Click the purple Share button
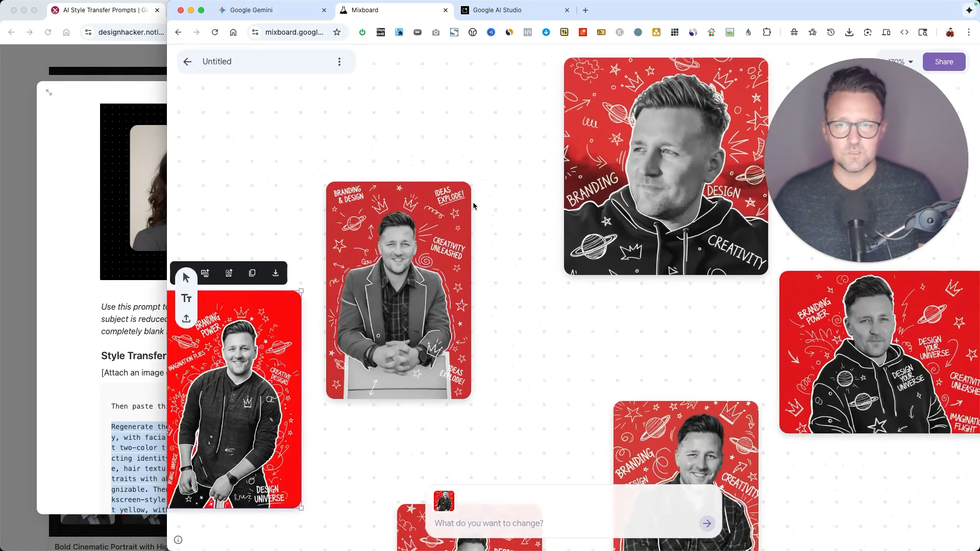The height and width of the screenshot is (551, 980). point(944,62)
